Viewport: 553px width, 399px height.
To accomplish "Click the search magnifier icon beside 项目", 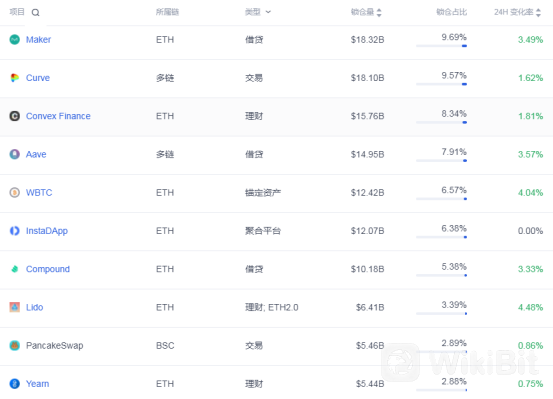I will tap(35, 13).
